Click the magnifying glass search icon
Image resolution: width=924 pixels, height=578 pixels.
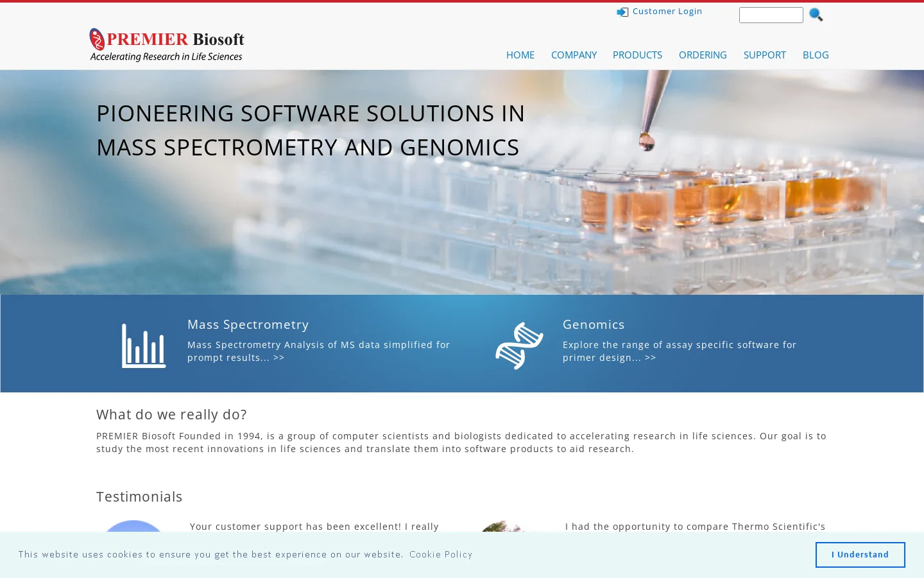coord(816,14)
